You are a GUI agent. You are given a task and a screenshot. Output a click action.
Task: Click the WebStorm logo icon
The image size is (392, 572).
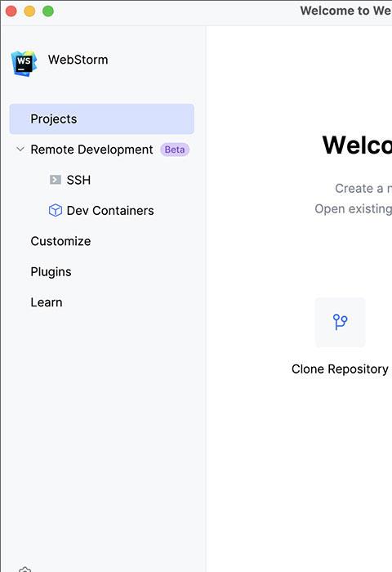[x=24, y=64]
